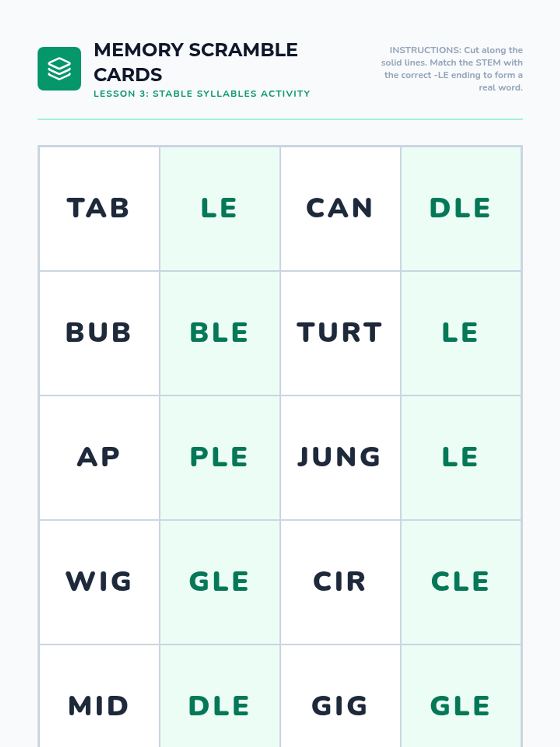Viewport: 560px width, 747px height.
Task: Click the Memory Scramble Cards title
Action: (x=196, y=62)
